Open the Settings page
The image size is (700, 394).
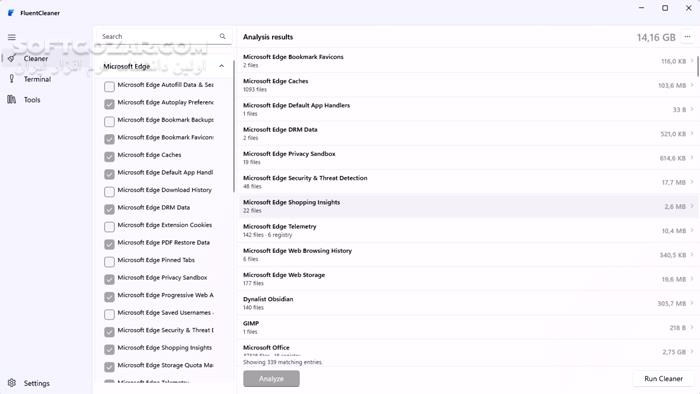point(37,383)
